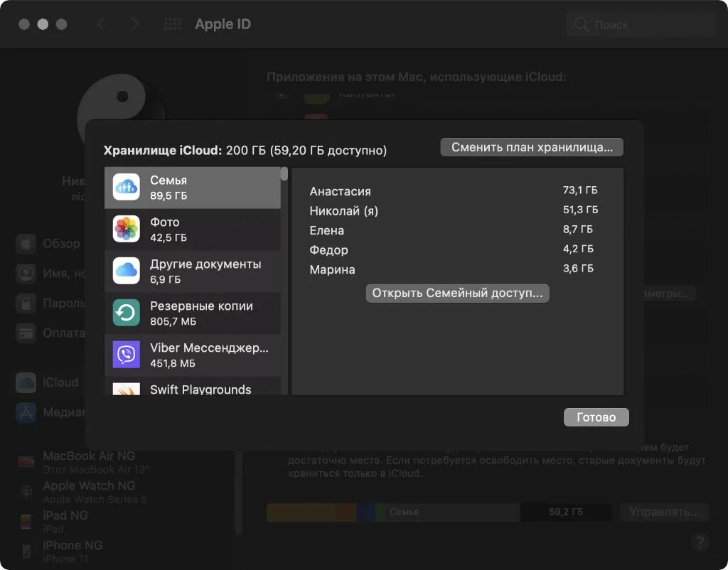This screenshot has height=570, width=728.
Task: Click the Фото 42,5 ГБ size label
Action: tap(168, 237)
